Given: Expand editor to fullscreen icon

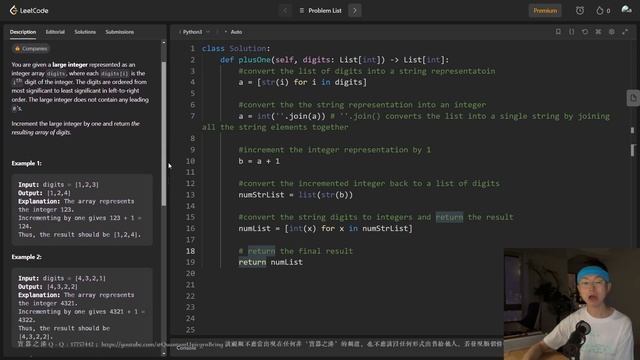Looking at the screenshot, I should (x=625, y=31).
